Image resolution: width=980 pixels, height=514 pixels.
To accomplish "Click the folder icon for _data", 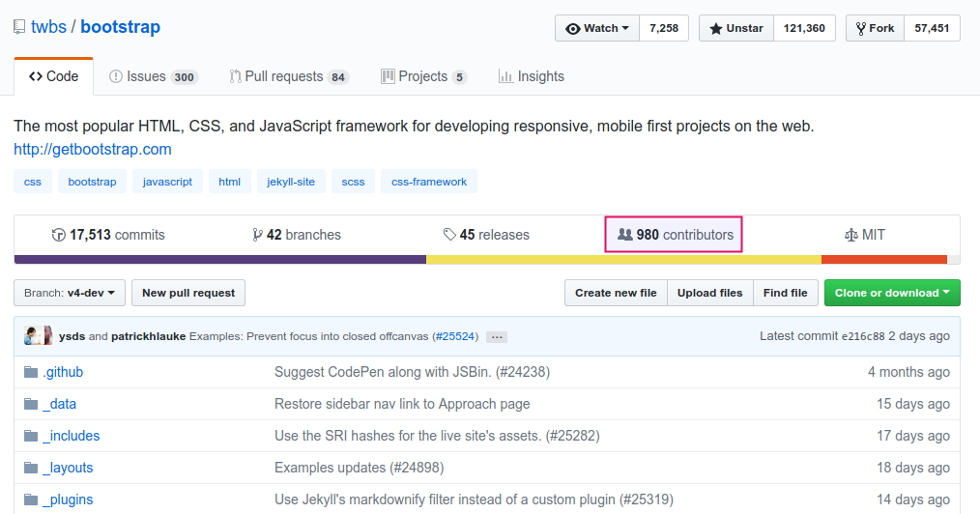I will [31, 404].
